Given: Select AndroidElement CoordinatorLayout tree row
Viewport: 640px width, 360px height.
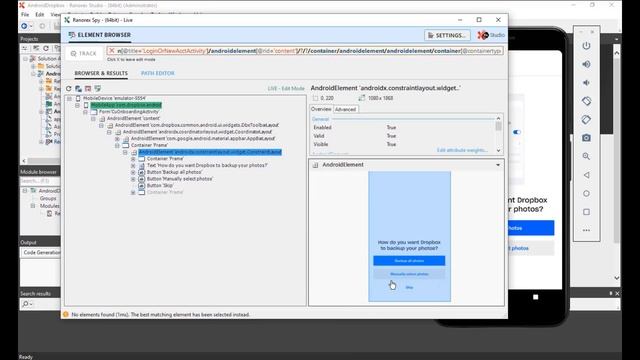Looking at the screenshot, I should (x=197, y=132).
